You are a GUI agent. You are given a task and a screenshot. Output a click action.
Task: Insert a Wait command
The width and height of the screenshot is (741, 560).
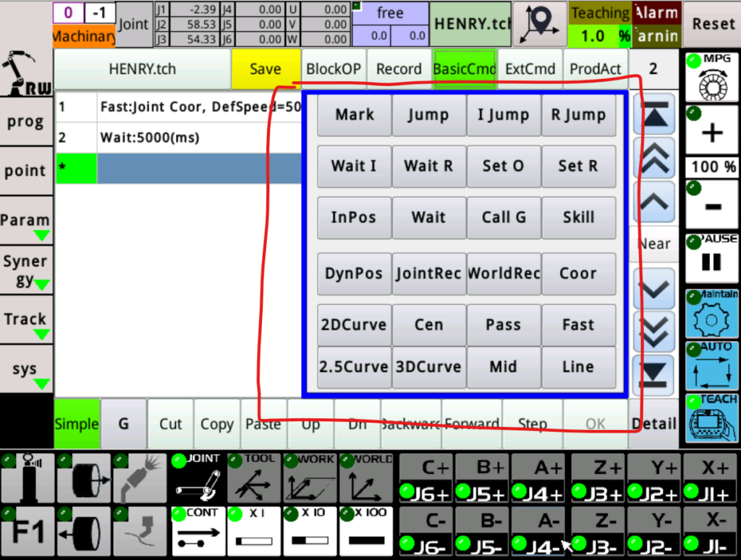pos(428,218)
